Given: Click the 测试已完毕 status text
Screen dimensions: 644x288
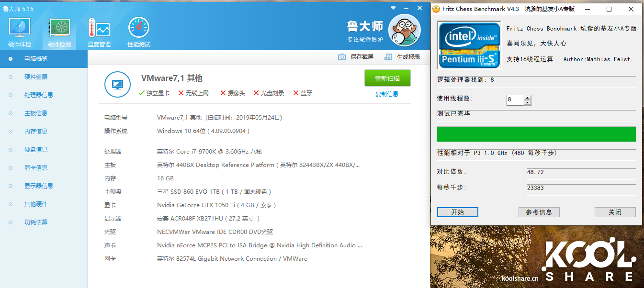Looking at the screenshot, I should click(x=453, y=114).
